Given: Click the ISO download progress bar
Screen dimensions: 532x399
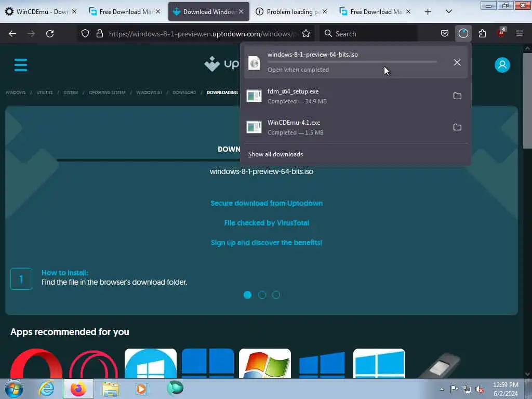Looking at the screenshot, I should 352,62.
